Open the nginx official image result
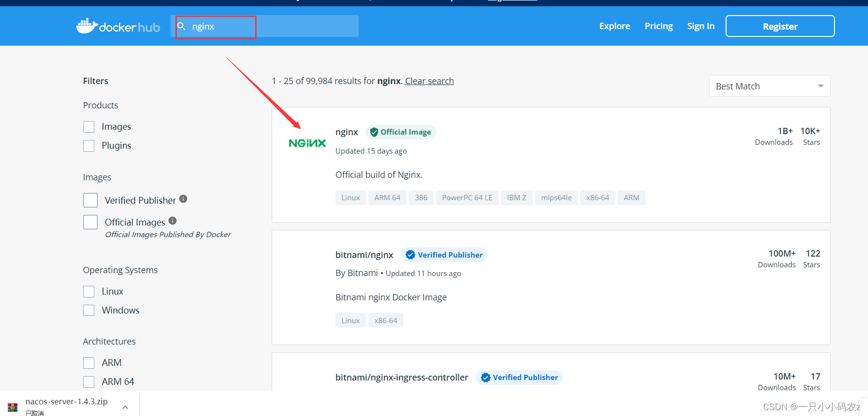This screenshot has width=868, height=416. point(347,132)
